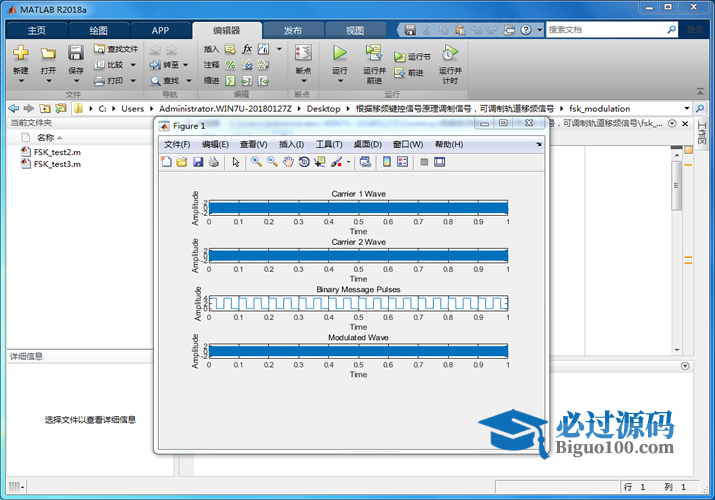Click the comment percent icon
This screenshot has width=715, height=500.
point(230,65)
